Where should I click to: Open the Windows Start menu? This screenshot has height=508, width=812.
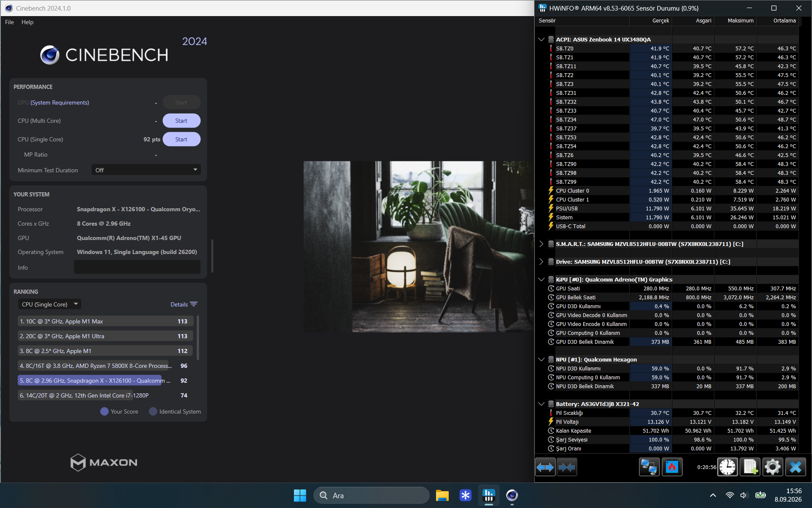pyautogui.click(x=300, y=495)
